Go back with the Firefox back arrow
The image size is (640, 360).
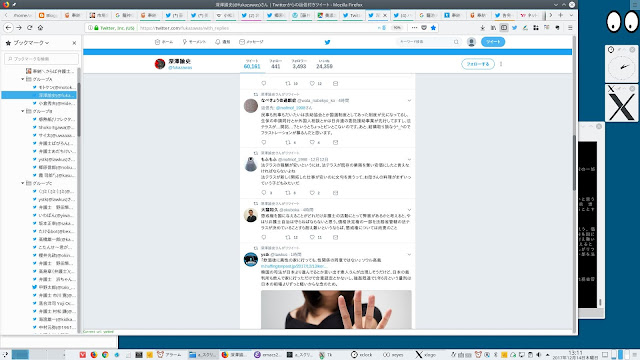8,28
